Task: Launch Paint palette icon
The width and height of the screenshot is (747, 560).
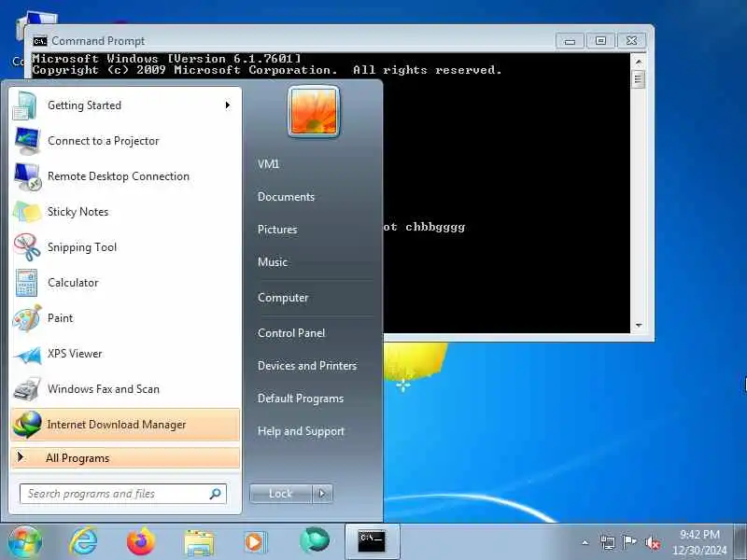Action: [x=27, y=318]
